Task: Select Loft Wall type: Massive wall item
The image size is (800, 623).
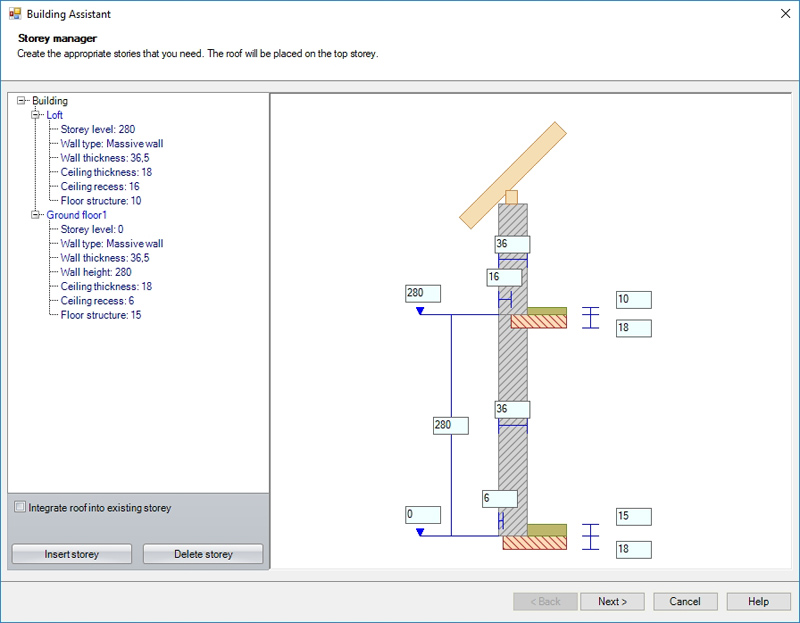Action: click(111, 144)
